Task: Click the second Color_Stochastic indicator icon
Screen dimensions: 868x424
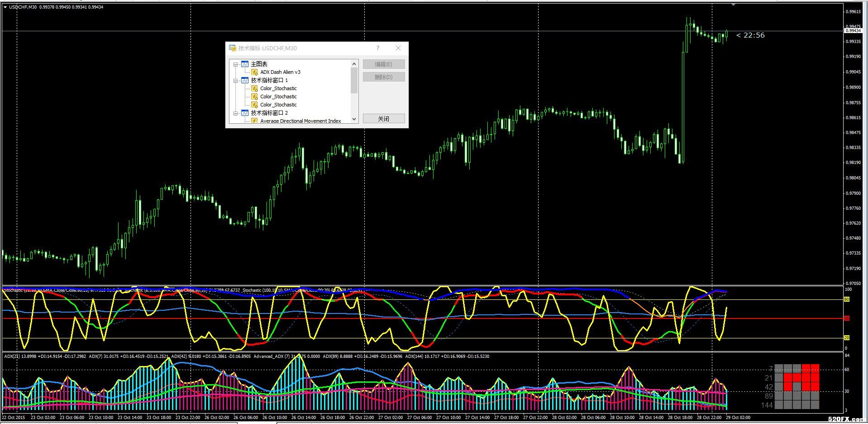Action: pyautogui.click(x=255, y=97)
